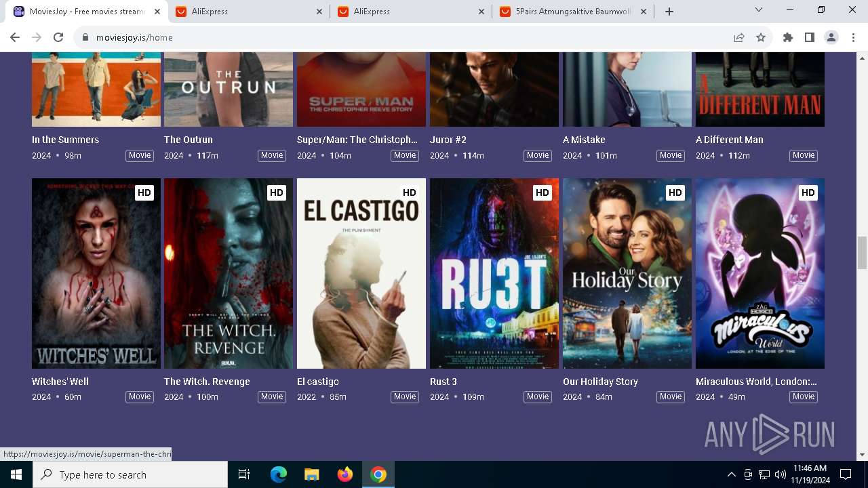Toggle the browser side panel icon
This screenshot has width=868, height=488.
click(809, 37)
